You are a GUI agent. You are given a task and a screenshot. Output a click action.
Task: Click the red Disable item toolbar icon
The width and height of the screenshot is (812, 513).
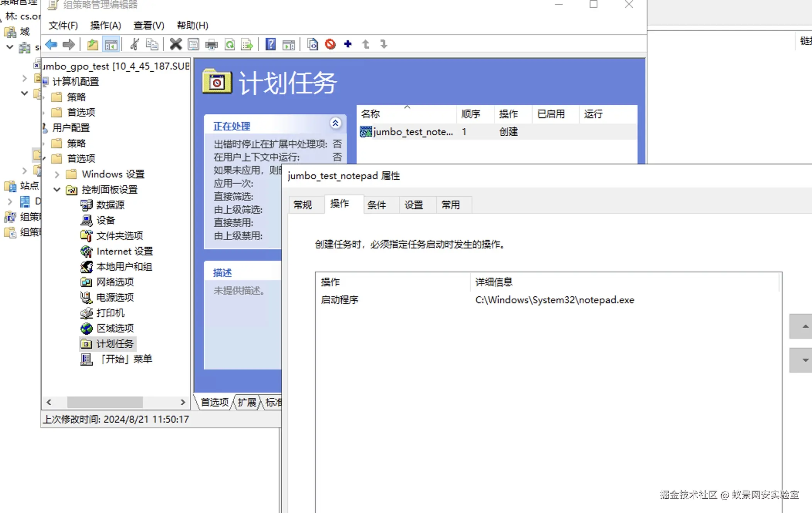(330, 44)
